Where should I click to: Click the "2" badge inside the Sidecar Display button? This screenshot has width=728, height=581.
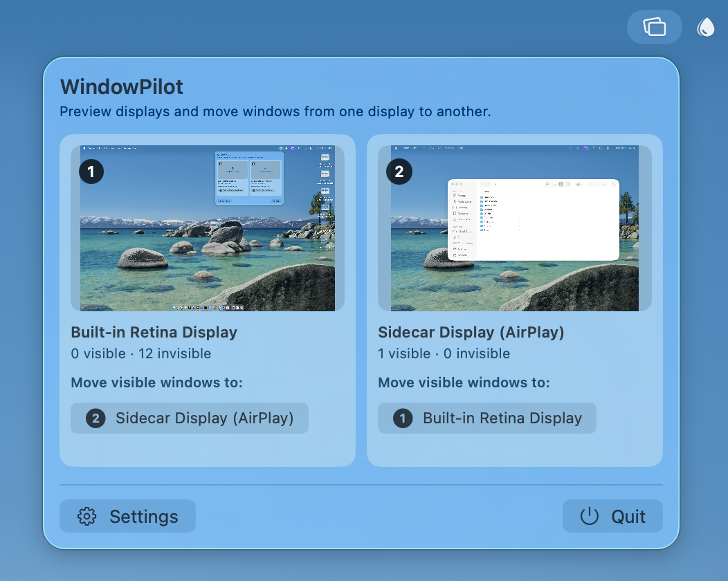(x=95, y=418)
